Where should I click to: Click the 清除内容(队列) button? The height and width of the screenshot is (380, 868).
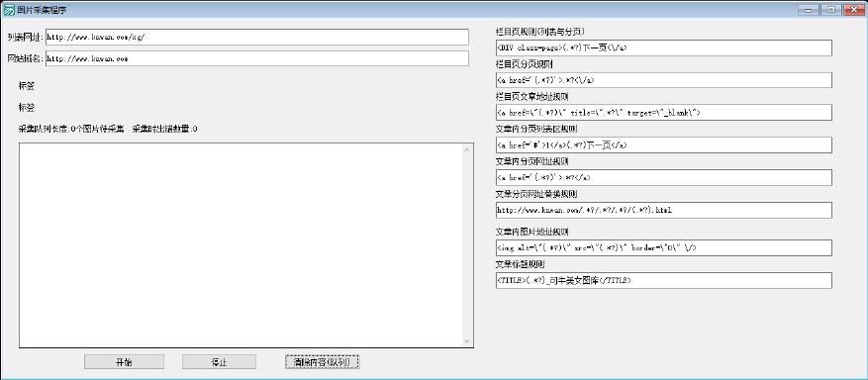323,362
